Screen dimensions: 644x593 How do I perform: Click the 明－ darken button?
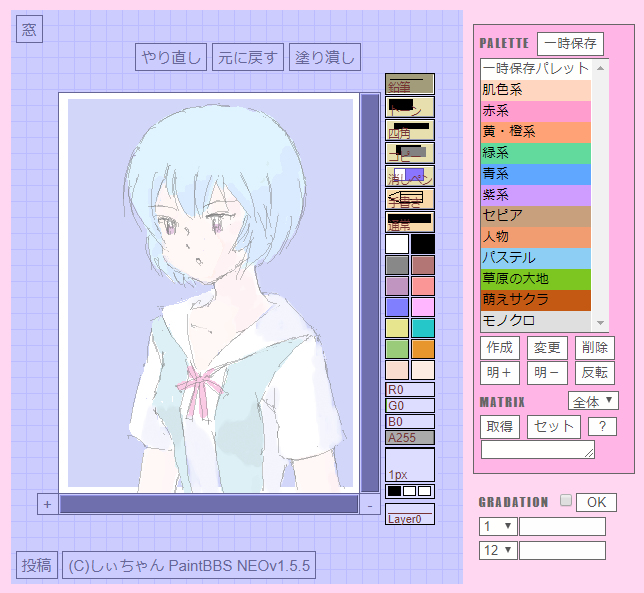[x=547, y=373]
